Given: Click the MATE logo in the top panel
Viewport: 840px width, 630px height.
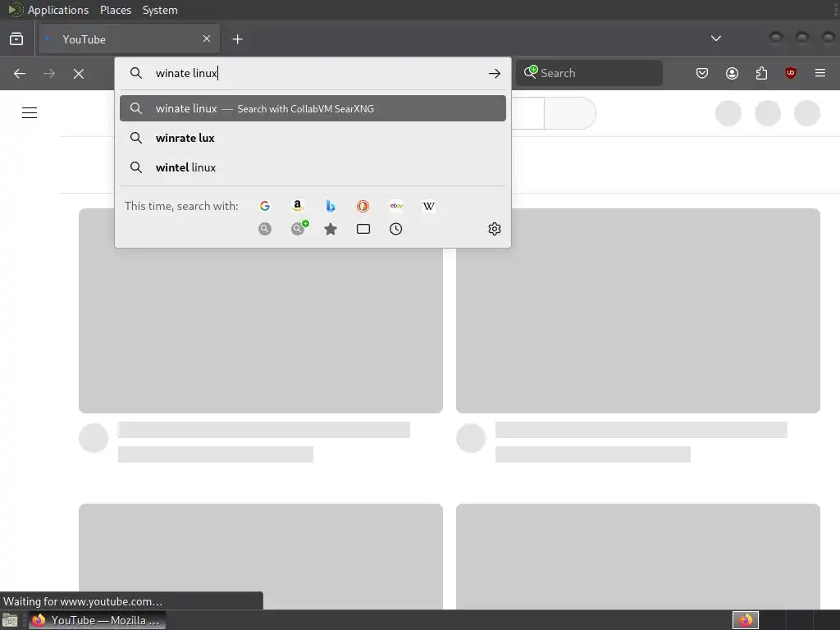Looking at the screenshot, I should click(x=15, y=10).
